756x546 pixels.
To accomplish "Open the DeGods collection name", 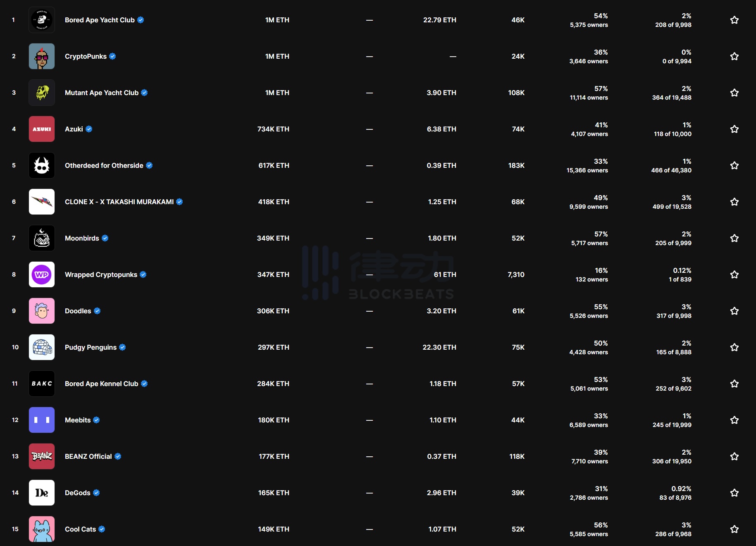I will pos(78,493).
